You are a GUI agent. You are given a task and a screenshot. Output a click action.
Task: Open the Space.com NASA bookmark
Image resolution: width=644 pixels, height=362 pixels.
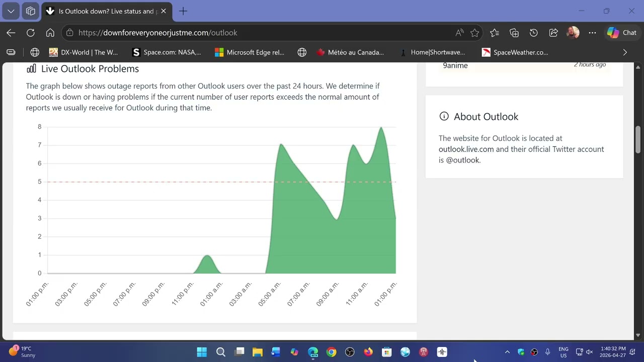[167, 52]
